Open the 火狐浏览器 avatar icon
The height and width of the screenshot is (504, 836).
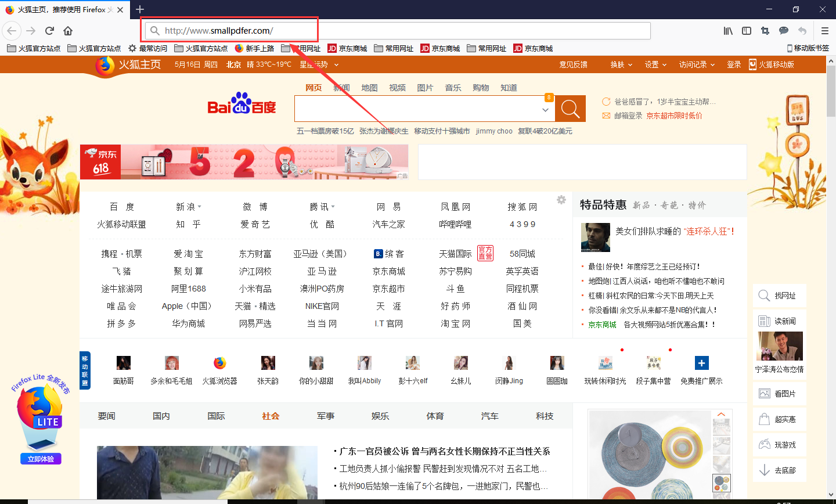pos(219,363)
